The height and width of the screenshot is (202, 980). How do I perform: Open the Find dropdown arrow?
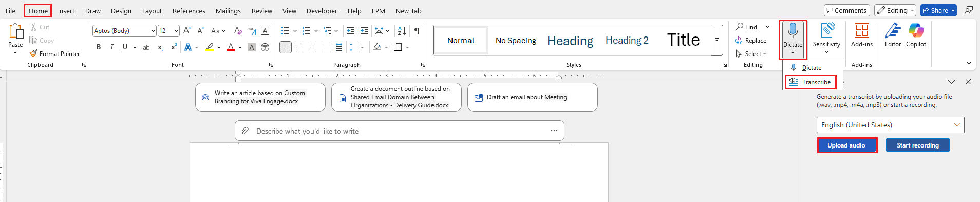click(767, 27)
